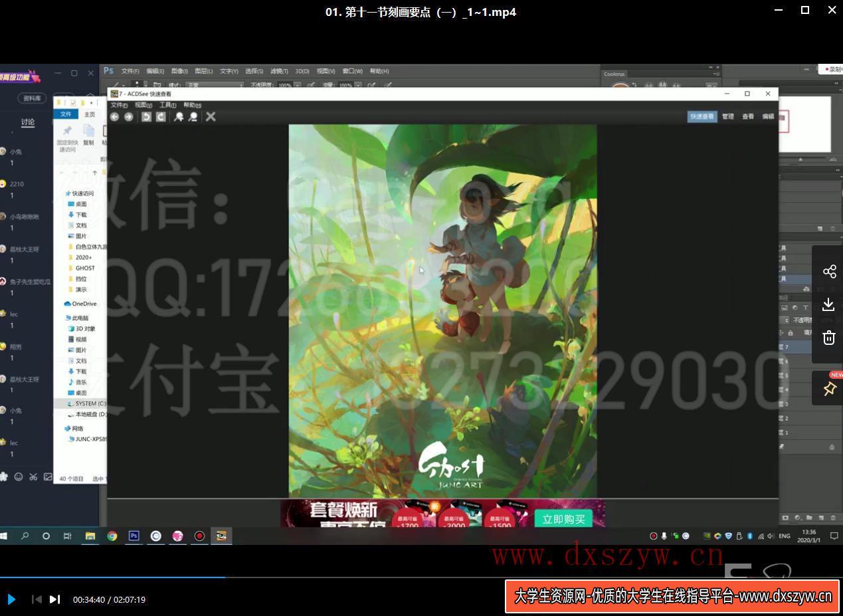Viewport: 843px width, 616px height.
Task: Open the Cortana circle taskbar icon
Action: pos(46,536)
